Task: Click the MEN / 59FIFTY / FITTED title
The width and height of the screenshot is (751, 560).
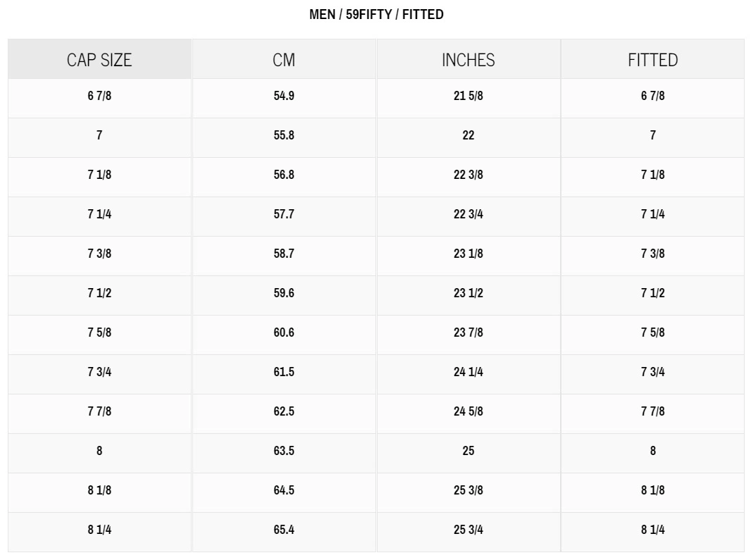Action: [x=376, y=14]
